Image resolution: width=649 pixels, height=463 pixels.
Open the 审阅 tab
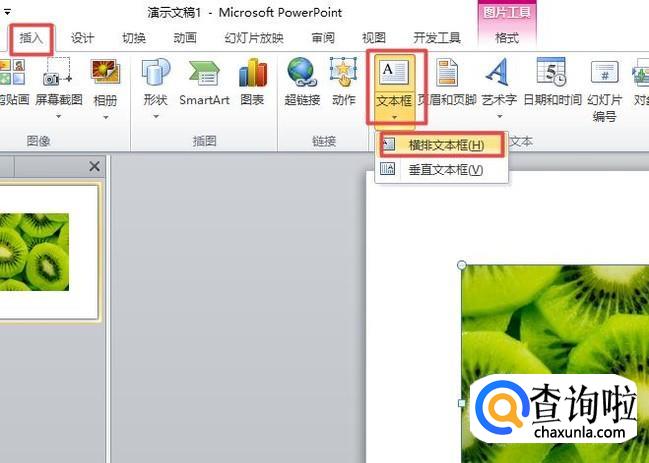tap(323, 38)
